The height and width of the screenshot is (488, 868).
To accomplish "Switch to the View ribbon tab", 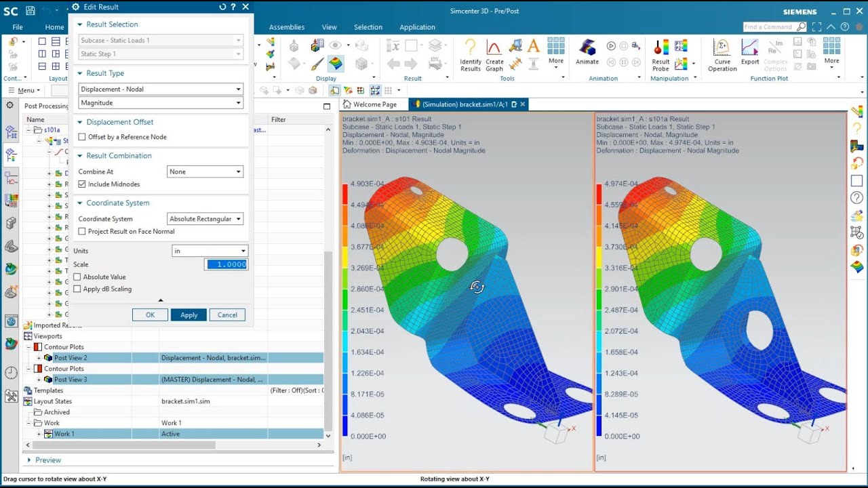I will (330, 27).
